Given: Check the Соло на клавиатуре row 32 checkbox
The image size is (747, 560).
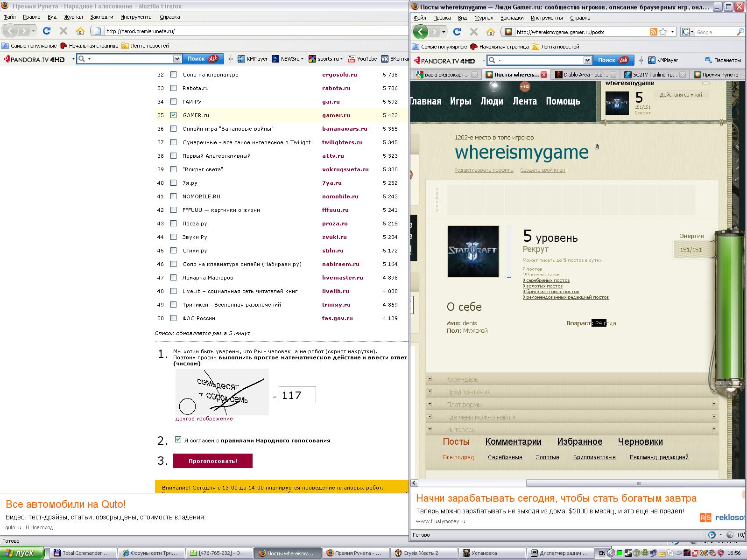Looking at the screenshot, I should click(x=174, y=74).
